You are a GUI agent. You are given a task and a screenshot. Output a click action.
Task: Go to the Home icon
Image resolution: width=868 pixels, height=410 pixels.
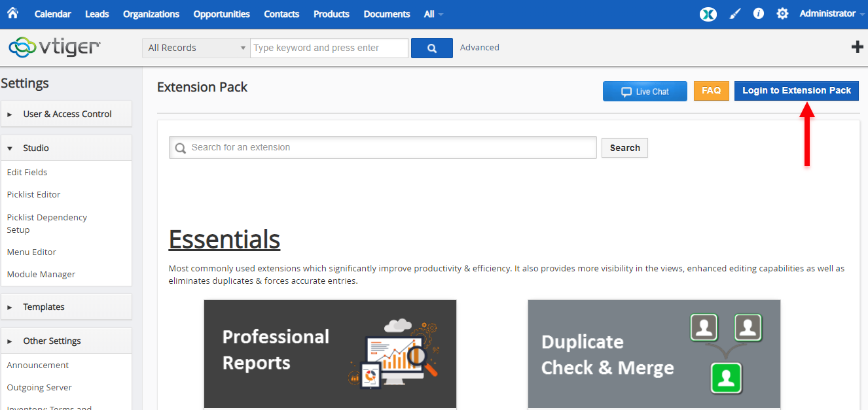[x=13, y=13]
